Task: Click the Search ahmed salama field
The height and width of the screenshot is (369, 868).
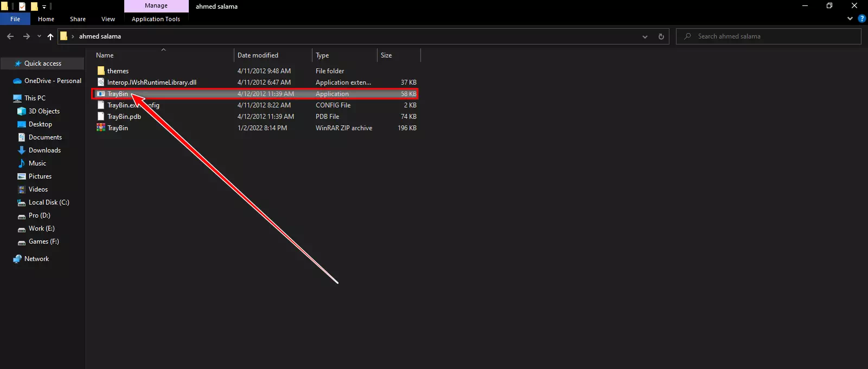Action: 770,36
